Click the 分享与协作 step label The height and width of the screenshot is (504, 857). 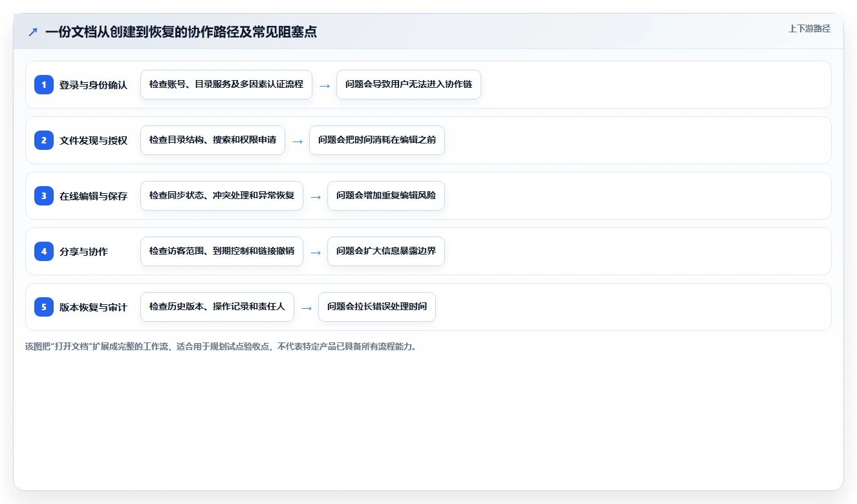(x=83, y=251)
